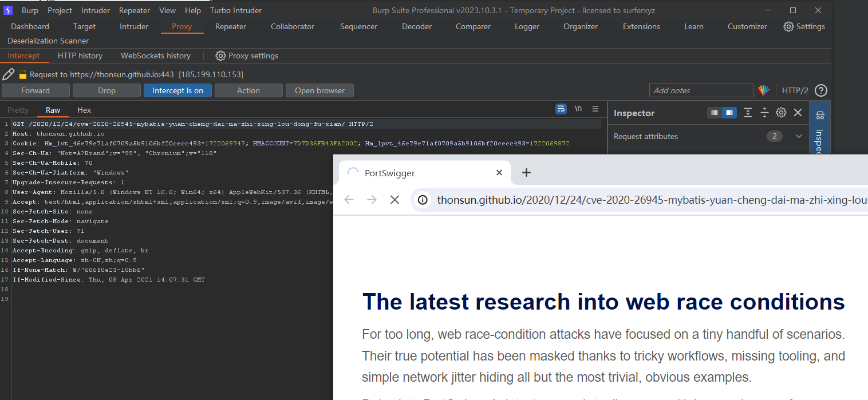868x400 pixels.
Task: Forward the intercepted request
Action: click(x=35, y=90)
